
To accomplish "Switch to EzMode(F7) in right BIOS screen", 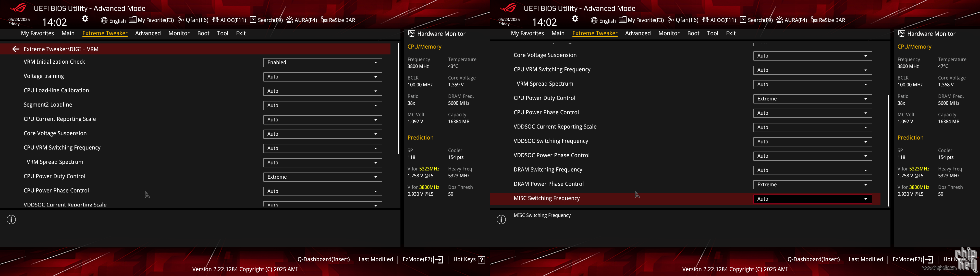I will [913, 260].
